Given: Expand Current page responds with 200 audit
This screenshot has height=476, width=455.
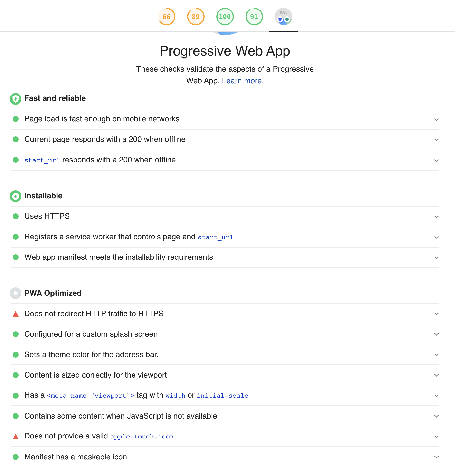Looking at the screenshot, I should click(436, 140).
